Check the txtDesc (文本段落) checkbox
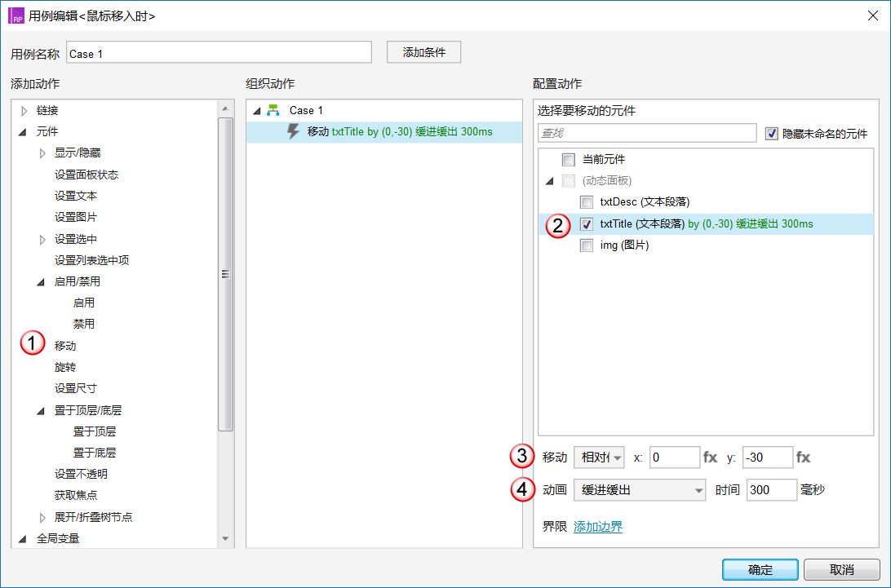This screenshot has height=588, width=891. click(587, 201)
